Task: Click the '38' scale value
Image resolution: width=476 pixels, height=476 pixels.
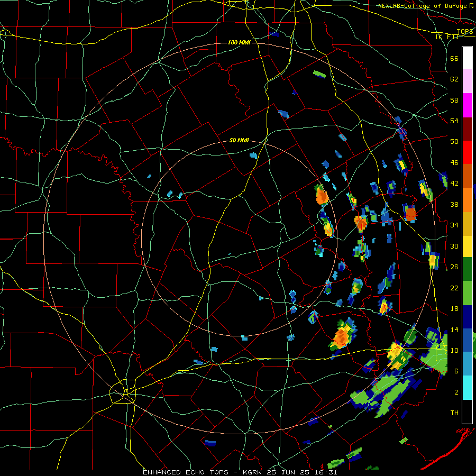Action: (454, 205)
